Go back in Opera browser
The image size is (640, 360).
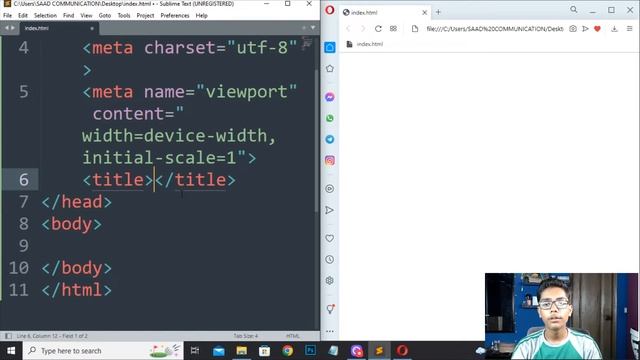[x=348, y=29]
